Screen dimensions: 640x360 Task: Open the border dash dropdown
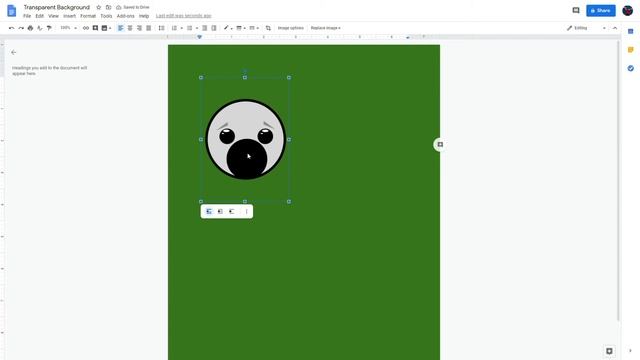click(253, 28)
